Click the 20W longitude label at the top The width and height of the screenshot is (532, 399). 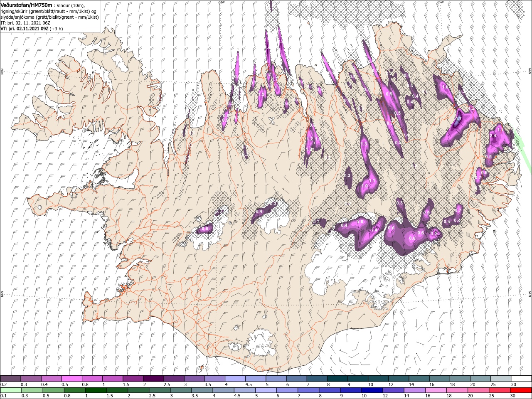(x=221, y=2)
